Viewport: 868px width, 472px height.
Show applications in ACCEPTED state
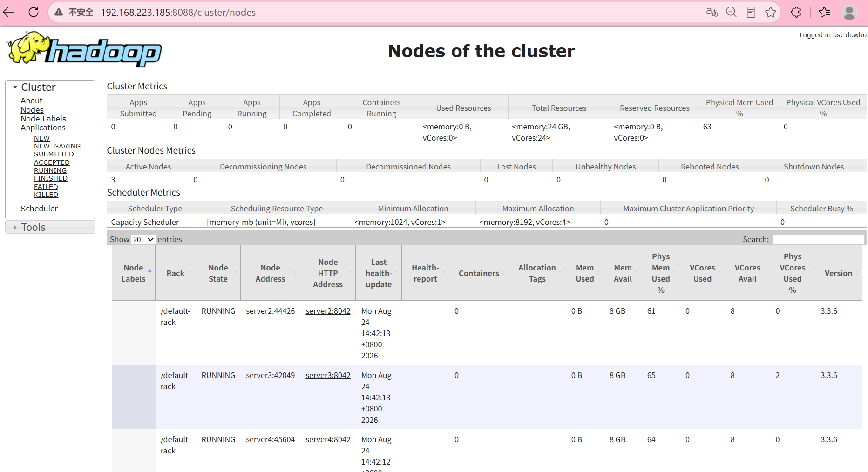tap(52, 162)
